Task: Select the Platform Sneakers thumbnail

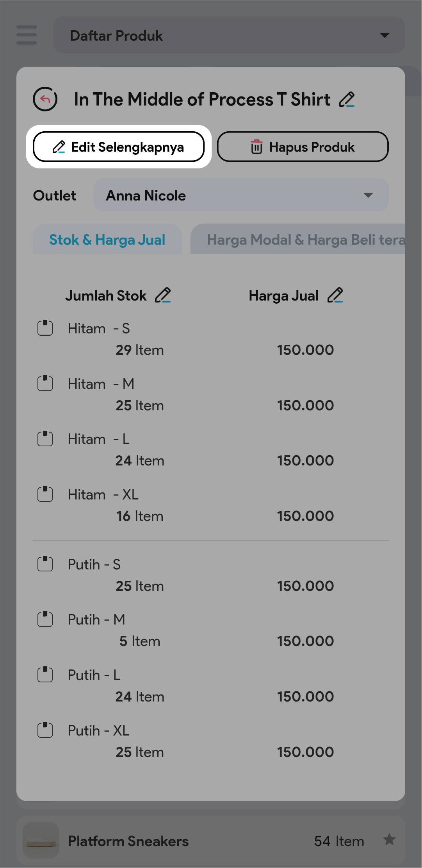Action: pos(41,840)
